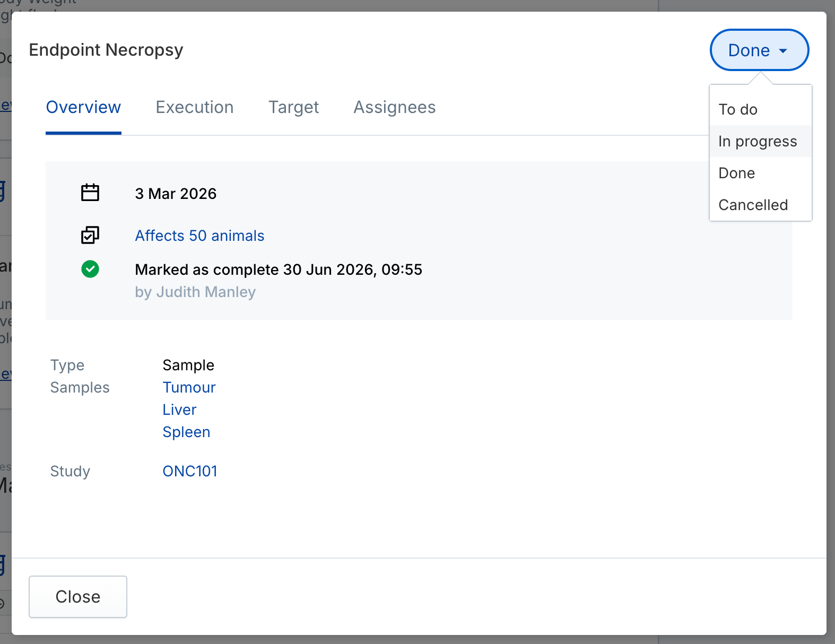
Task: Select Done in status menu
Action: (x=761, y=173)
